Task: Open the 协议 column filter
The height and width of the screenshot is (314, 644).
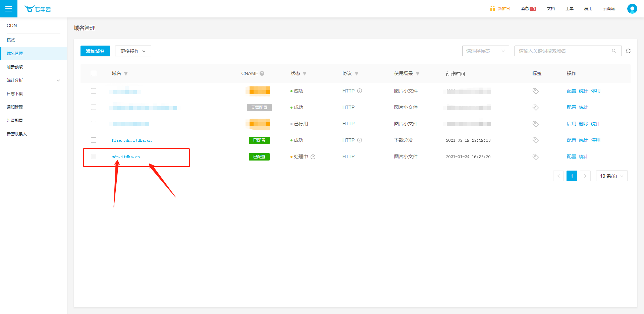Action: (x=357, y=74)
